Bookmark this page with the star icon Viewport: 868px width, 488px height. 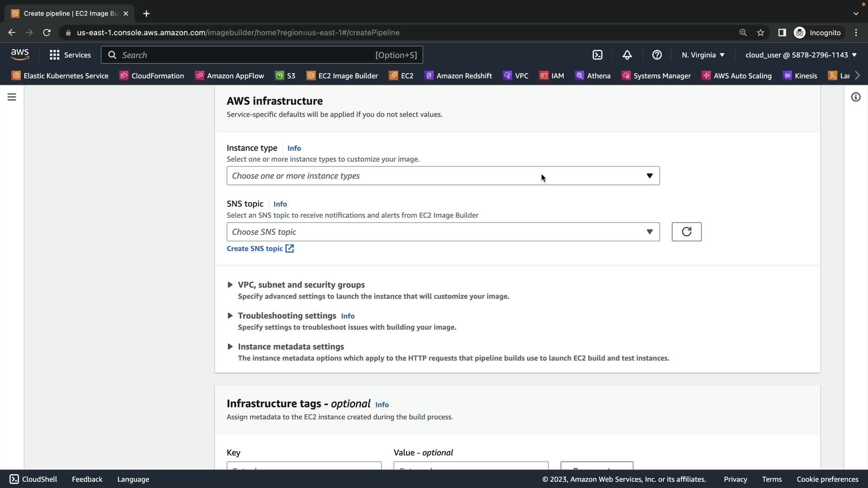(x=760, y=33)
